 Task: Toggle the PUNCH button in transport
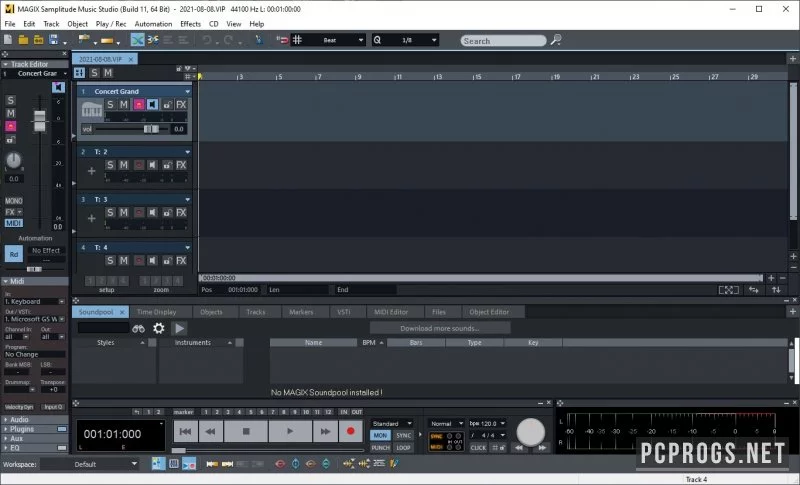click(x=380, y=448)
